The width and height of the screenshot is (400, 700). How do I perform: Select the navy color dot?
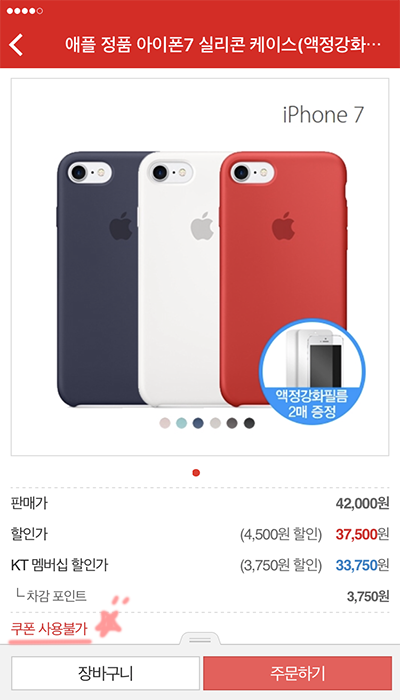(198, 423)
